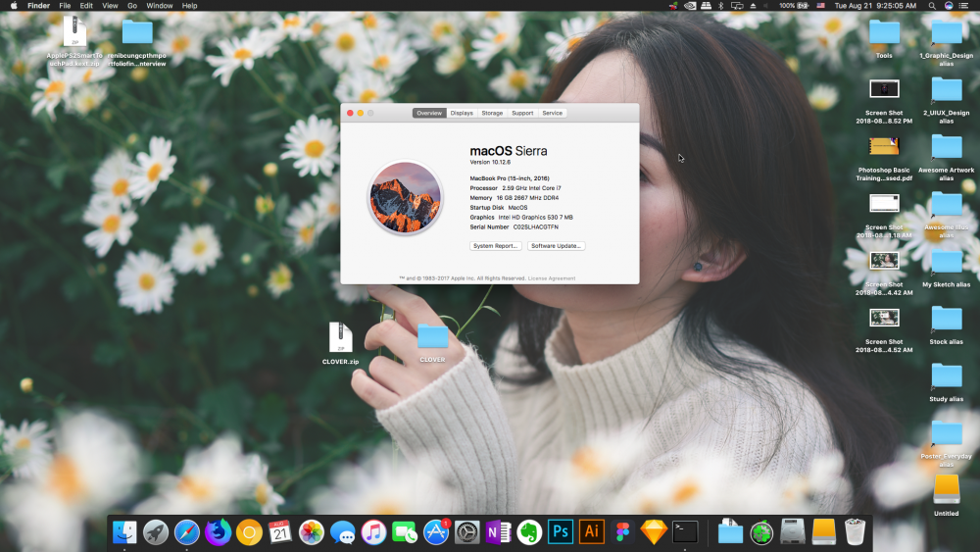Open the Trash in the dock
The width and height of the screenshot is (980, 552).
point(855,532)
